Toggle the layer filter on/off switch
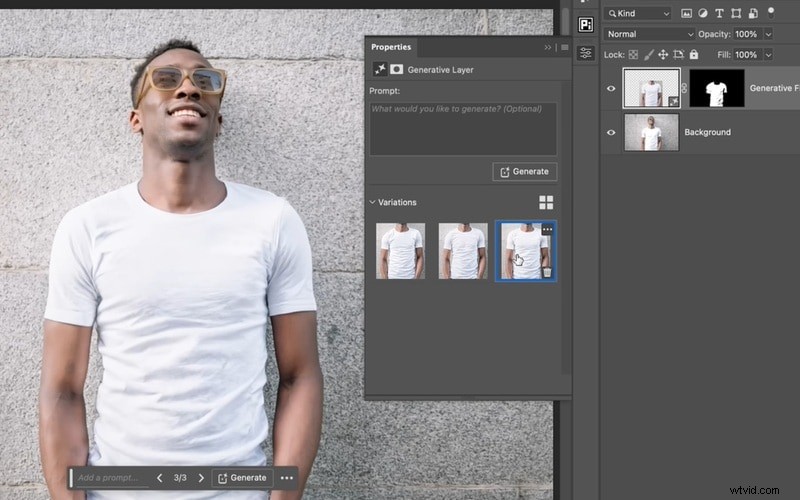 pos(772,12)
